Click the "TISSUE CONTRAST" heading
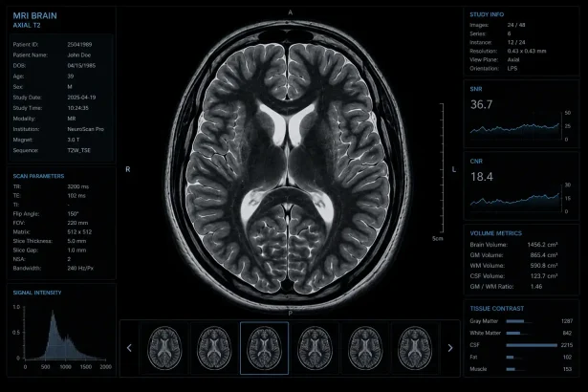Screen dimensions: 588x392 coord(497,309)
